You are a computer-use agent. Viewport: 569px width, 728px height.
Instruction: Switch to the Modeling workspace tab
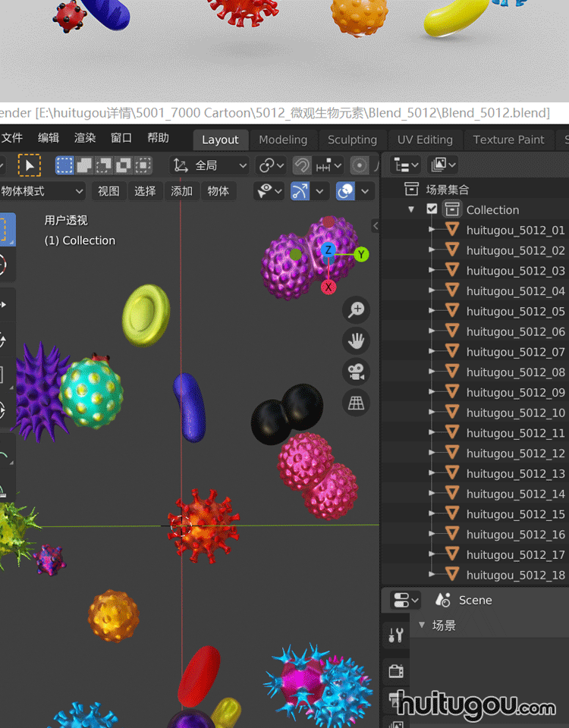tap(283, 140)
